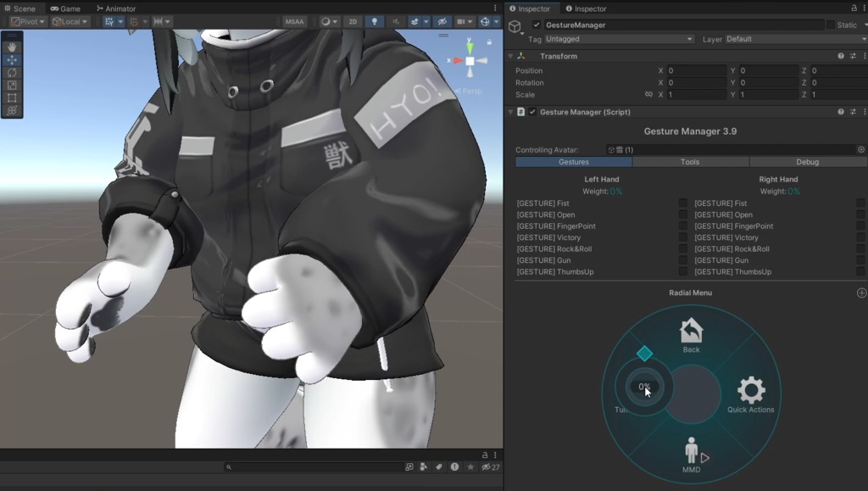Image resolution: width=868 pixels, height=491 pixels.
Task: Click the Transform help icon
Action: tap(841, 56)
